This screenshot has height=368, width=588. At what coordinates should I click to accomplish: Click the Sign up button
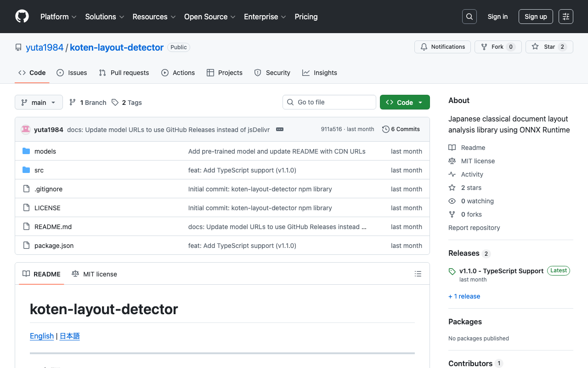[x=535, y=17]
